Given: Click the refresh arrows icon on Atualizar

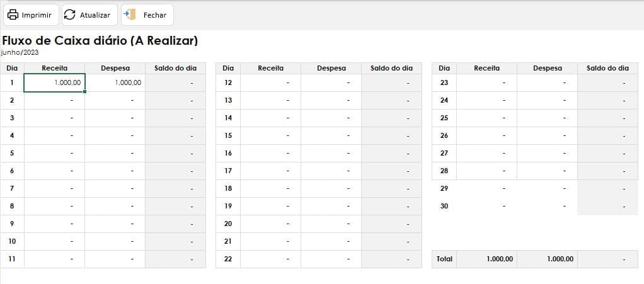Looking at the screenshot, I should click(x=71, y=14).
